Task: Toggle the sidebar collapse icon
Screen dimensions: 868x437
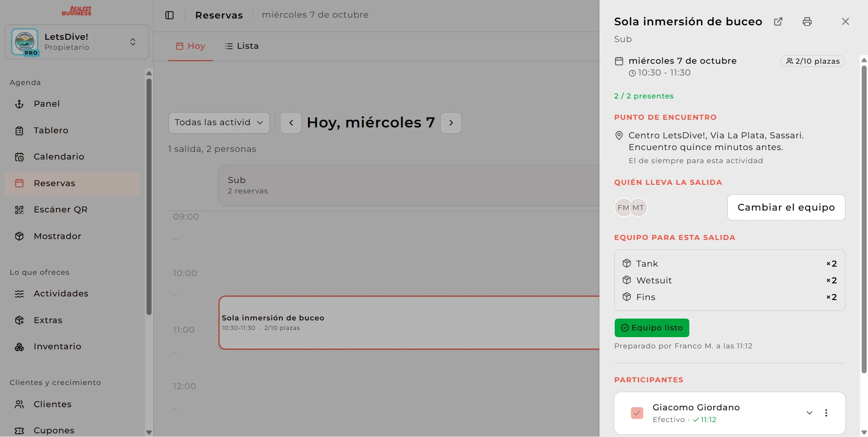Action: point(170,15)
